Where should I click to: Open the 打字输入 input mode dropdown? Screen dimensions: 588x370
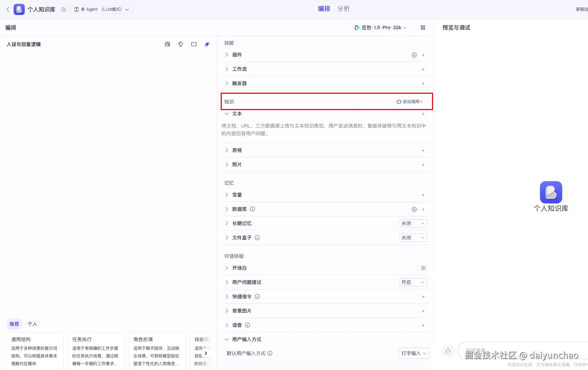point(414,353)
